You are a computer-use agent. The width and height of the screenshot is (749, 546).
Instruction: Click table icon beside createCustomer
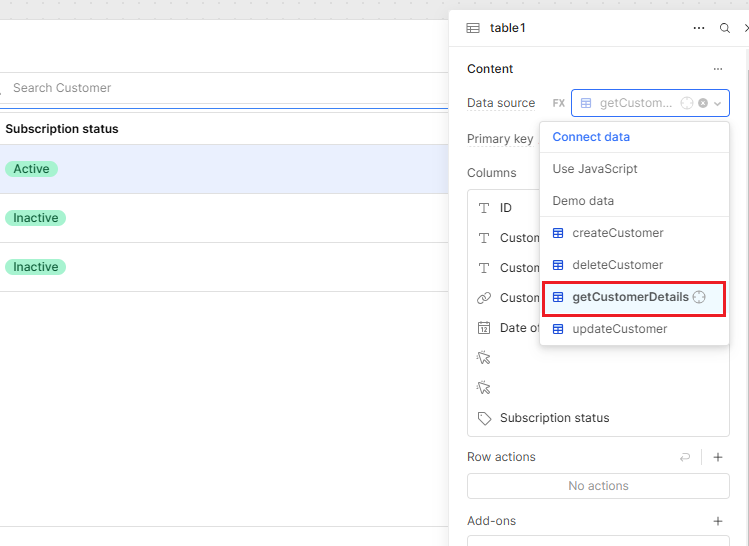point(558,233)
